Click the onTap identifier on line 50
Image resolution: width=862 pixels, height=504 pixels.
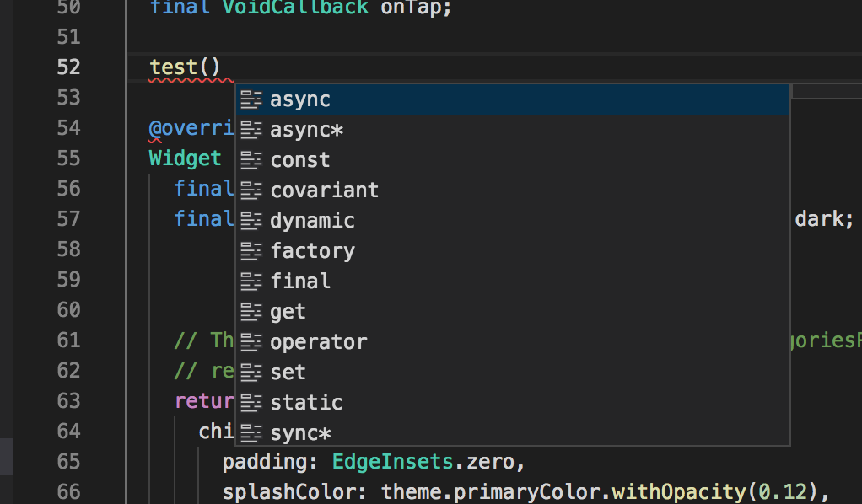410,8
